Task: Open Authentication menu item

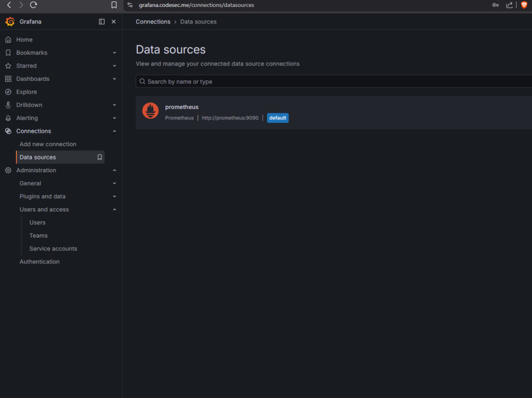Action: pyautogui.click(x=39, y=262)
